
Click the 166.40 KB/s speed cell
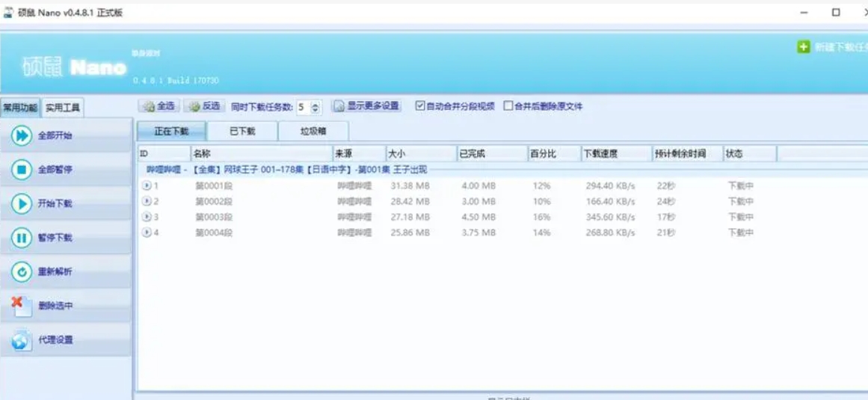point(611,201)
